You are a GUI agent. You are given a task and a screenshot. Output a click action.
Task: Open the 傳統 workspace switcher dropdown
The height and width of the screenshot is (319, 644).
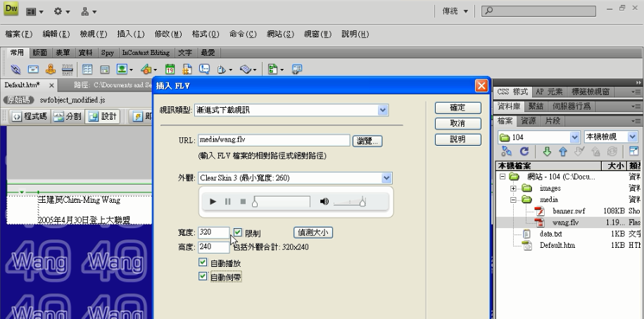pos(455,11)
